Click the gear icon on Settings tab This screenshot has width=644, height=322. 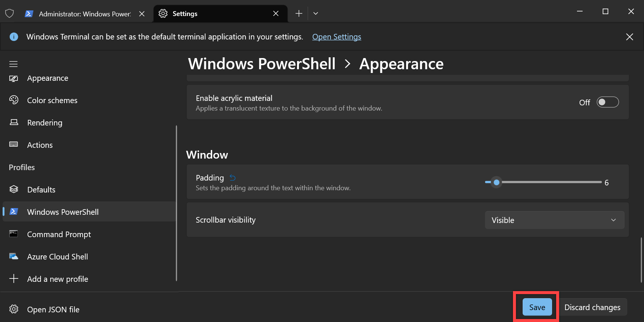click(163, 14)
